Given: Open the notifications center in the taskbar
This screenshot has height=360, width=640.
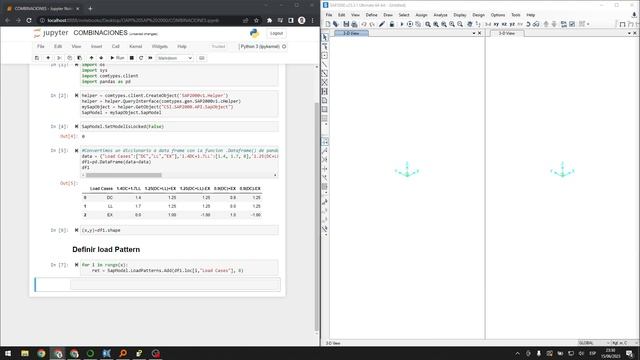Looking at the screenshot, I should tap(629, 353).
